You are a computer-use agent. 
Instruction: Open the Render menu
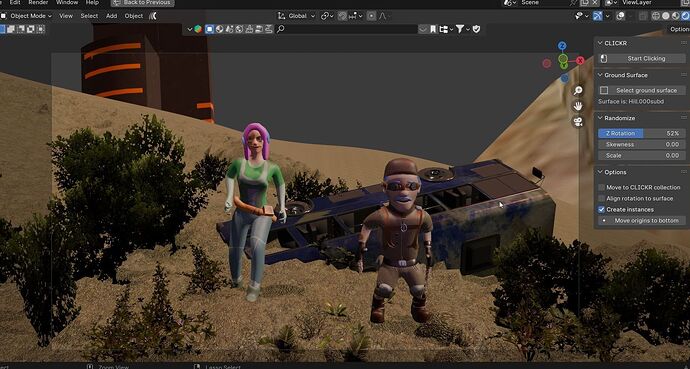click(38, 2)
